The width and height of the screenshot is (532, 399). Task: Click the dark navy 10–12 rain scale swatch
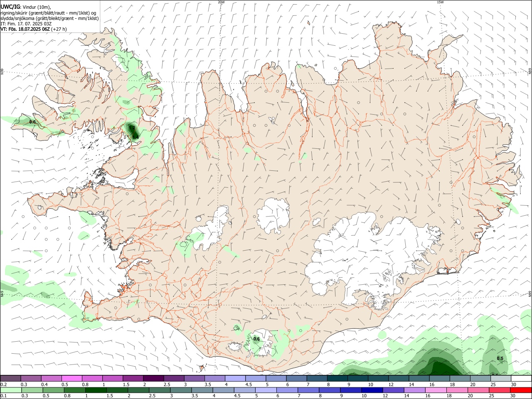(x=372, y=390)
